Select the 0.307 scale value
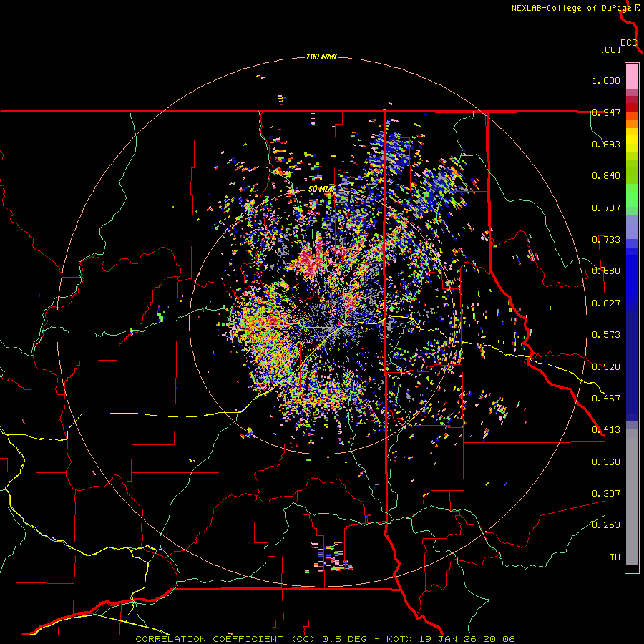This screenshot has height=644, width=644. coord(606,494)
